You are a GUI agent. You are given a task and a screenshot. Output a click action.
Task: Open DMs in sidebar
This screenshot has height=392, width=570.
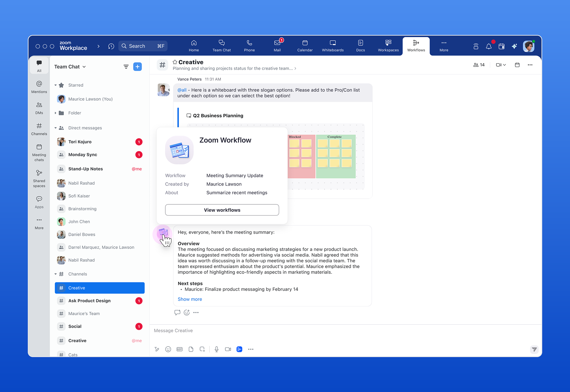(x=39, y=108)
